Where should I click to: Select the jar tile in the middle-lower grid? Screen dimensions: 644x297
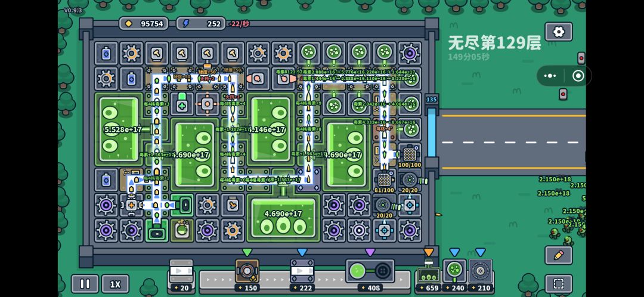pyautogui.click(x=233, y=205)
